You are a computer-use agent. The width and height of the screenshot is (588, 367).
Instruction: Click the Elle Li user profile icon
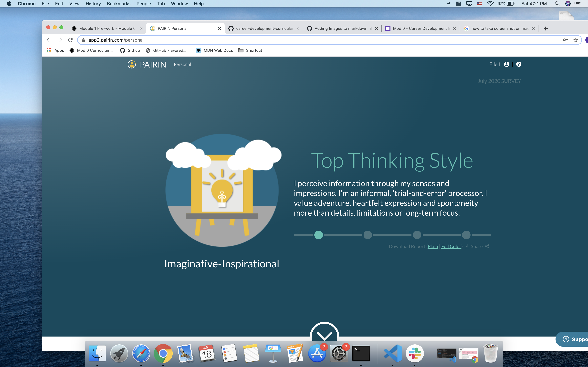[x=507, y=64]
